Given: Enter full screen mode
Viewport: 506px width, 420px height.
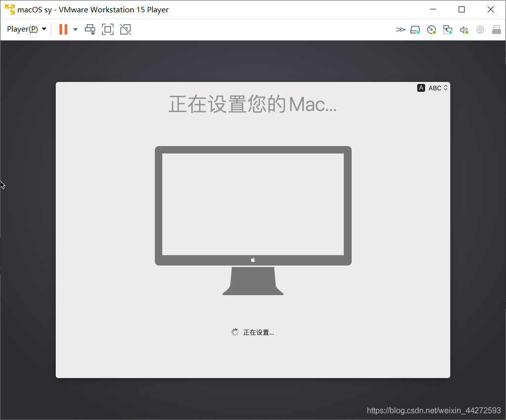Looking at the screenshot, I should pyautogui.click(x=108, y=30).
